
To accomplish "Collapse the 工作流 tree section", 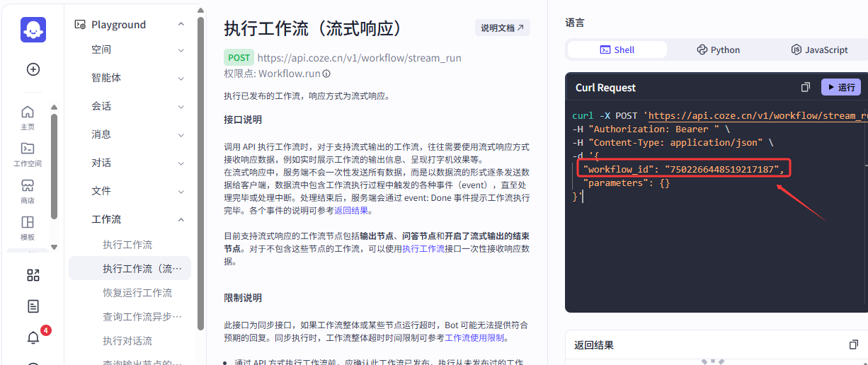I will (181, 219).
